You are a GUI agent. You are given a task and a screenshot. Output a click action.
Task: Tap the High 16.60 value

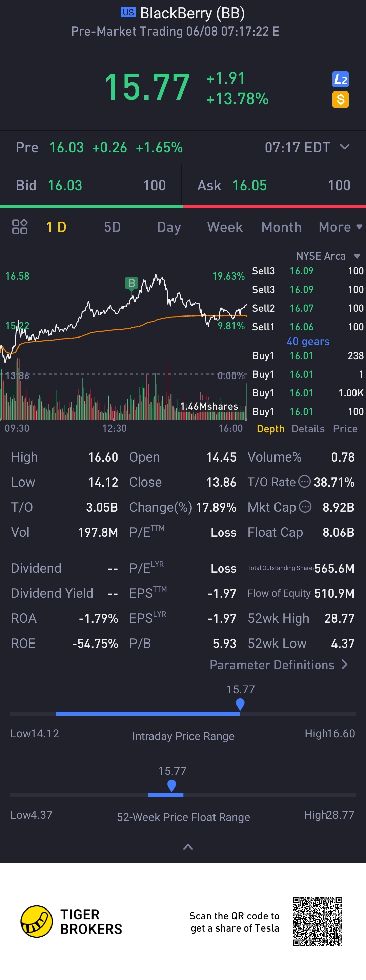point(103,457)
